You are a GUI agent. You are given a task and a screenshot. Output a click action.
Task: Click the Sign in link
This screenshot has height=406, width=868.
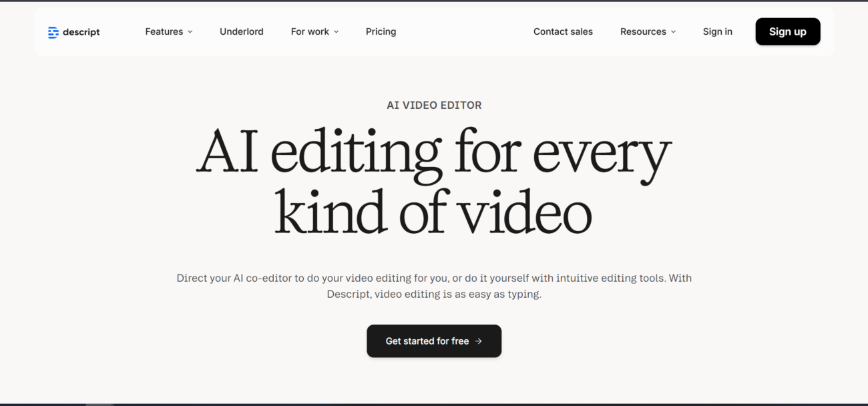[x=717, y=31]
